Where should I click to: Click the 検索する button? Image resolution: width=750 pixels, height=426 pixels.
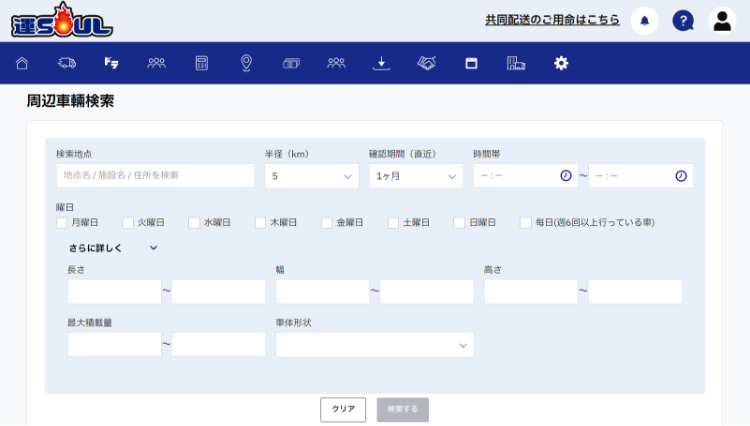coord(403,409)
